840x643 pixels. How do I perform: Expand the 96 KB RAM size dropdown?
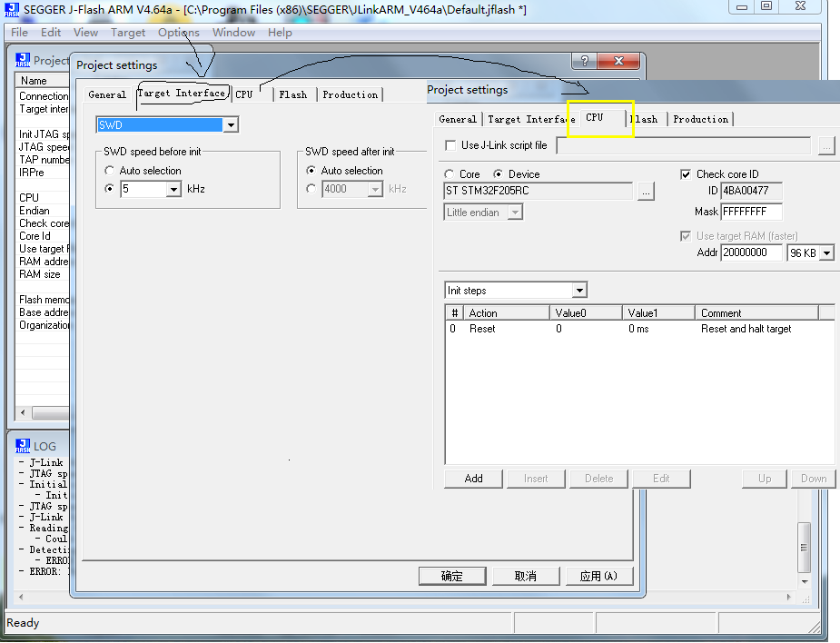click(x=827, y=252)
